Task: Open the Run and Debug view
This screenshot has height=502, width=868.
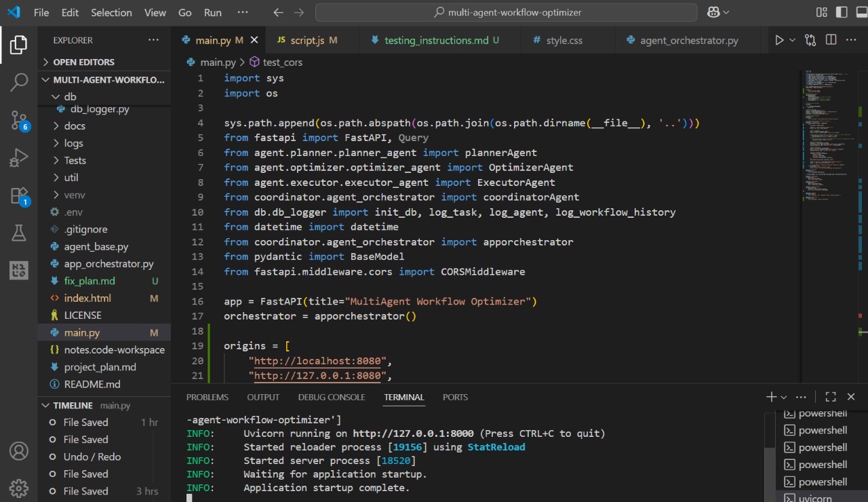Action: pyautogui.click(x=19, y=158)
